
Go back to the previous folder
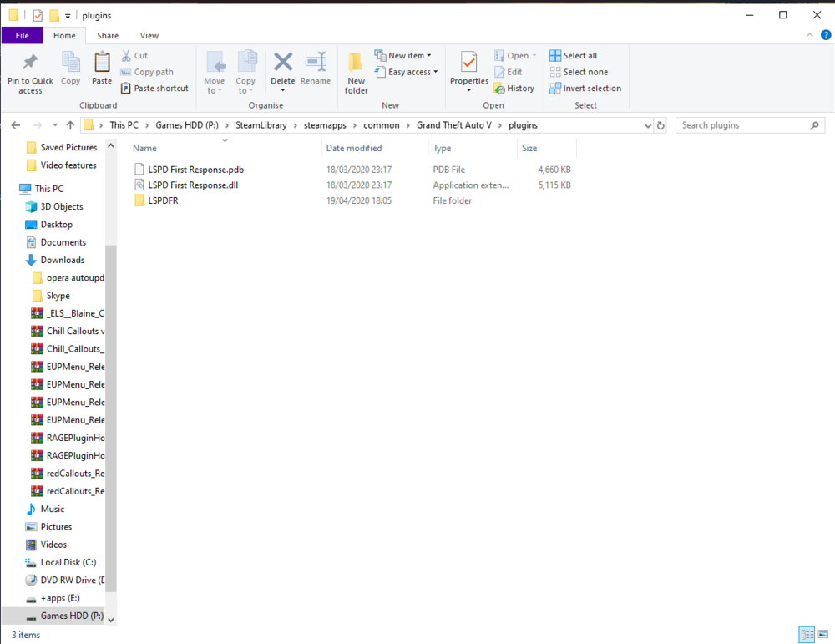pyautogui.click(x=16, y=125)
